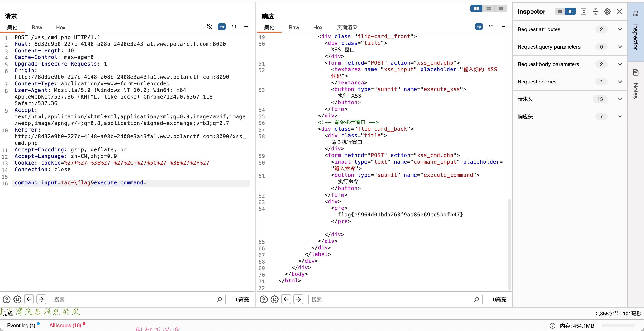Open request search settings gear
This screenshot has height=331, width=644.
tap(17, 299)
